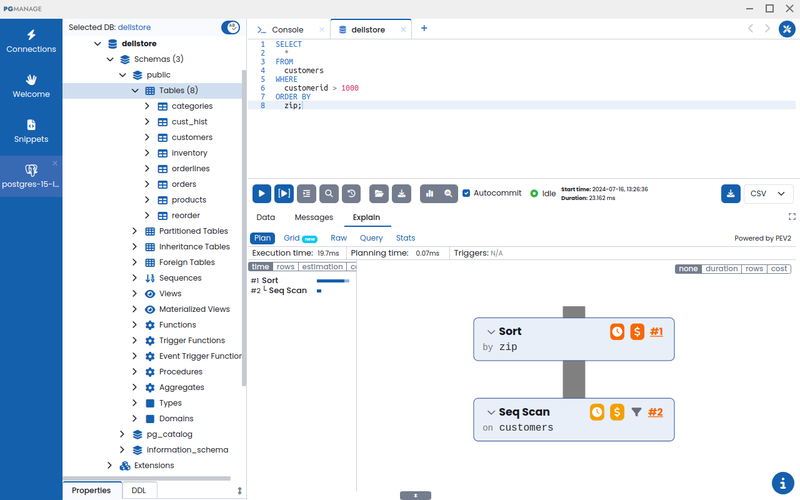This screenshot has height=500, width=800.
Task: Click the selected DB 'dellstore' link
Action: (x=137, y=27)
